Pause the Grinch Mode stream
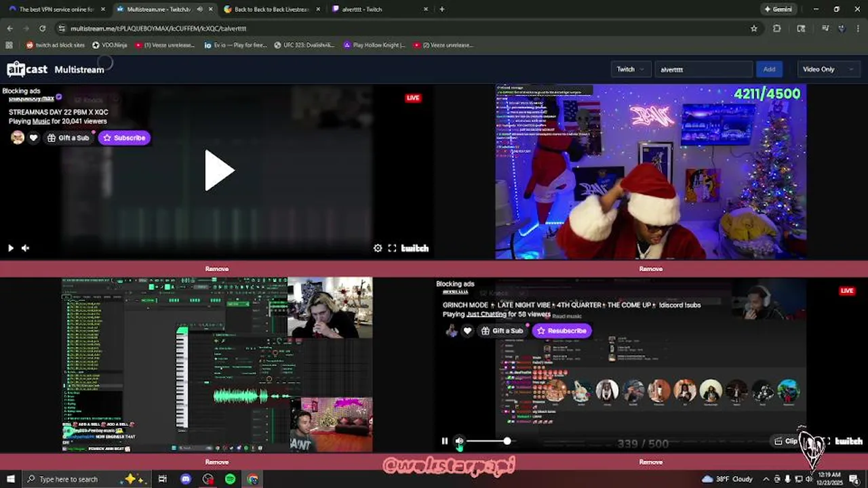 tap(445, 441)
